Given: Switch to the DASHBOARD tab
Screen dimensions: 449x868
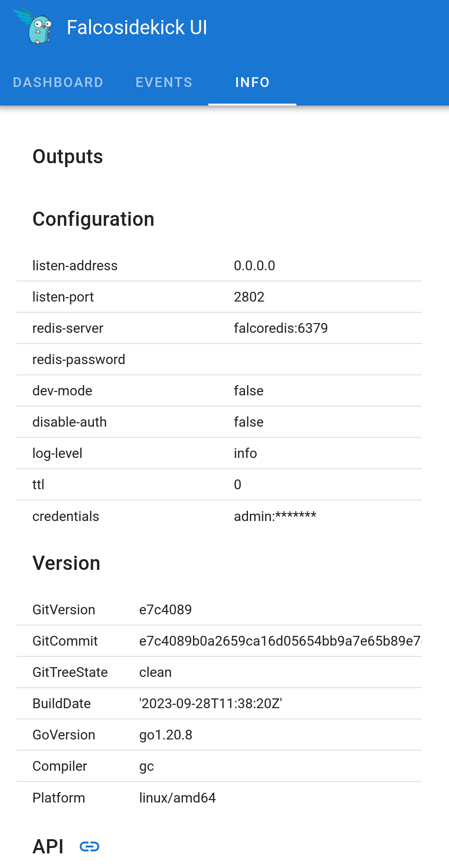Looking at the screenshot, I should tap(58, 82).
